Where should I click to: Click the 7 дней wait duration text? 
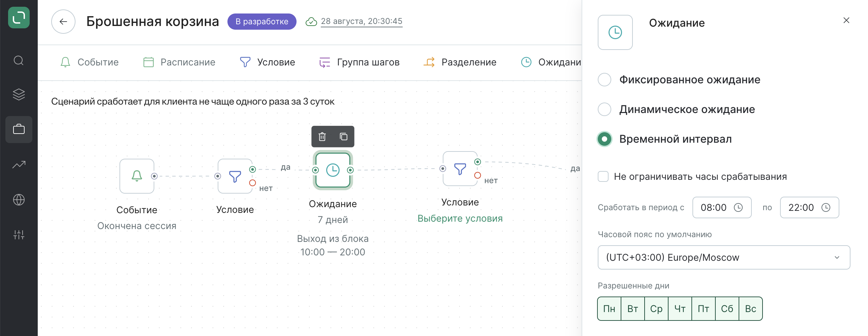pyautogui.click(x=333, y=220)
